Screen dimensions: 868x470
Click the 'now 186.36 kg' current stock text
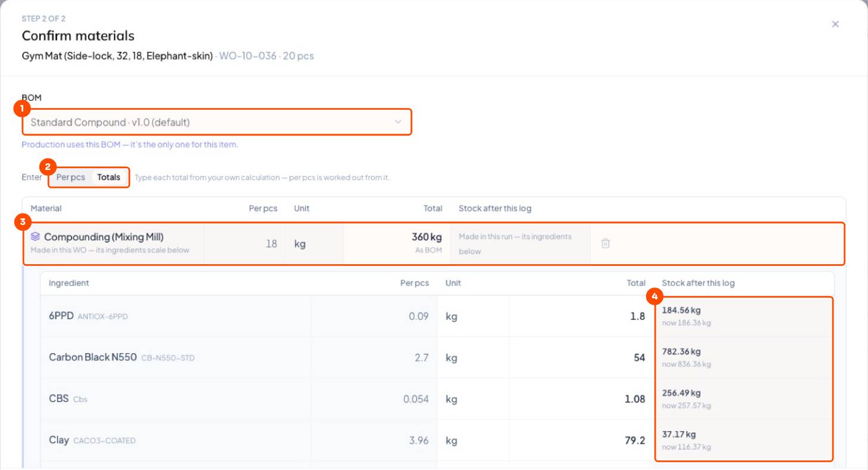coord(686,323)
